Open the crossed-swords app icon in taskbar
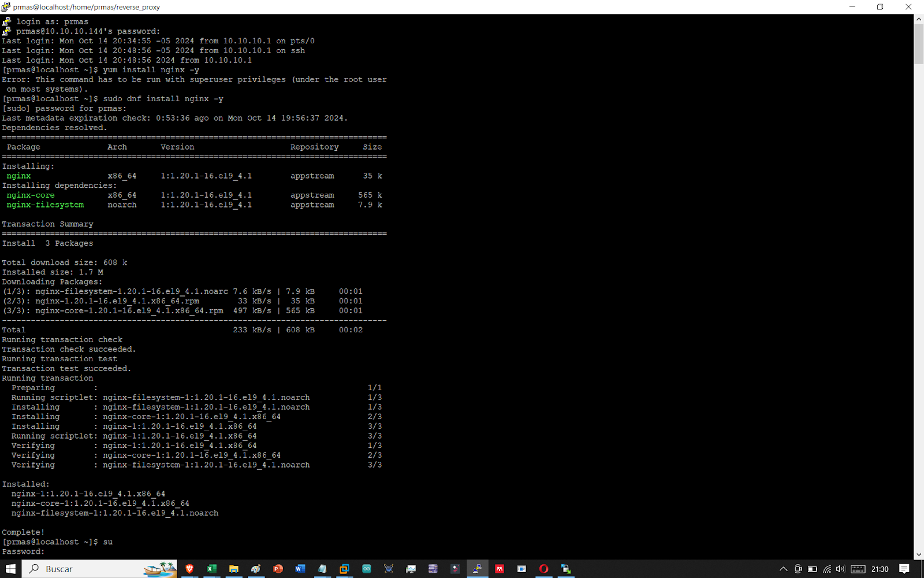This screenshot has width=924, height=578. point(389,569)
